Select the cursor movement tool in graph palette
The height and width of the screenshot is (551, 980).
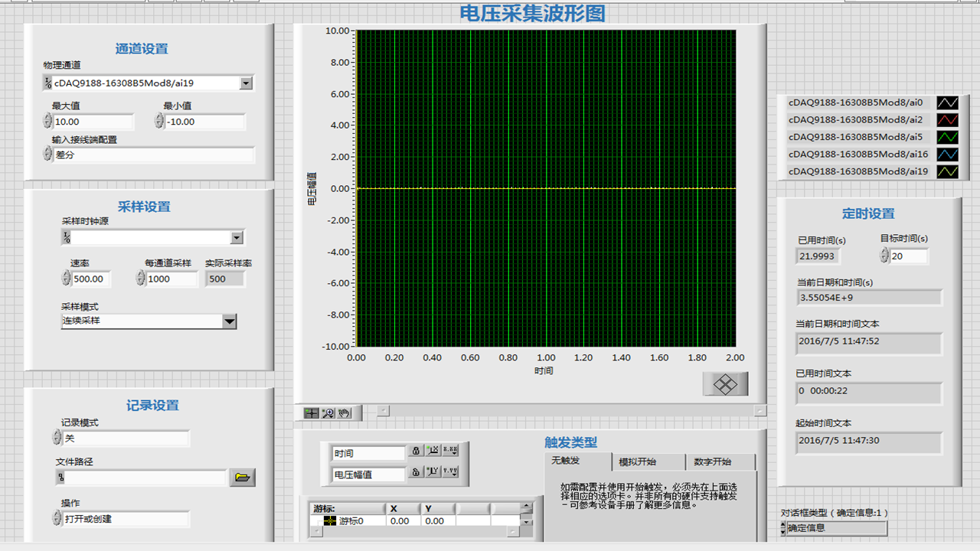(311, 413)
